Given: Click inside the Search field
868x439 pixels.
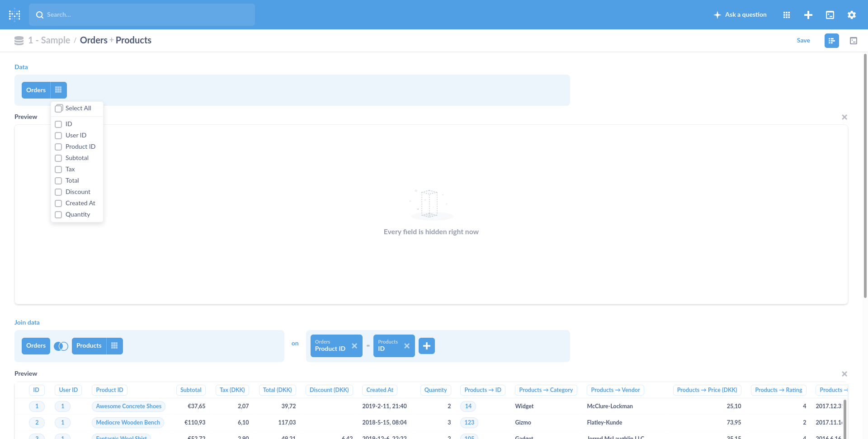Looking at the screenshot, I should tap(142, 14).
